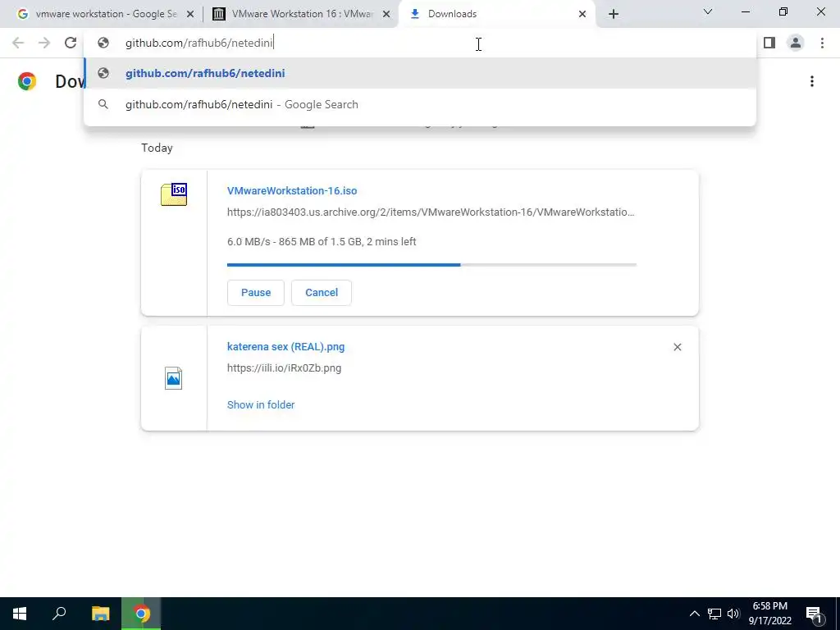Open a new tab with plus button
This screenshot has width=840, height=630.
click(614, 14)
